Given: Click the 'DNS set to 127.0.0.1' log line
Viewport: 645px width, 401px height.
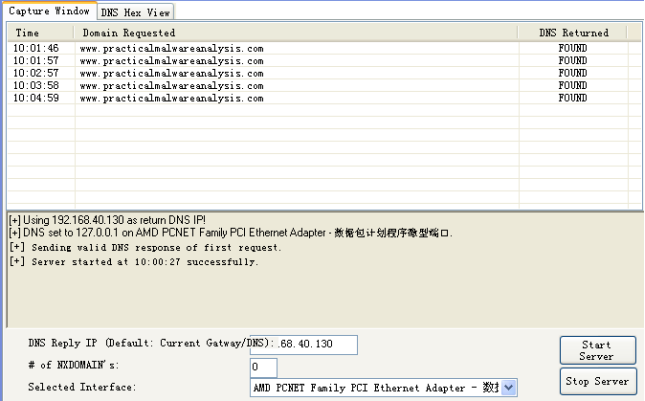Looking at the screenshot, I should (230, 233).
